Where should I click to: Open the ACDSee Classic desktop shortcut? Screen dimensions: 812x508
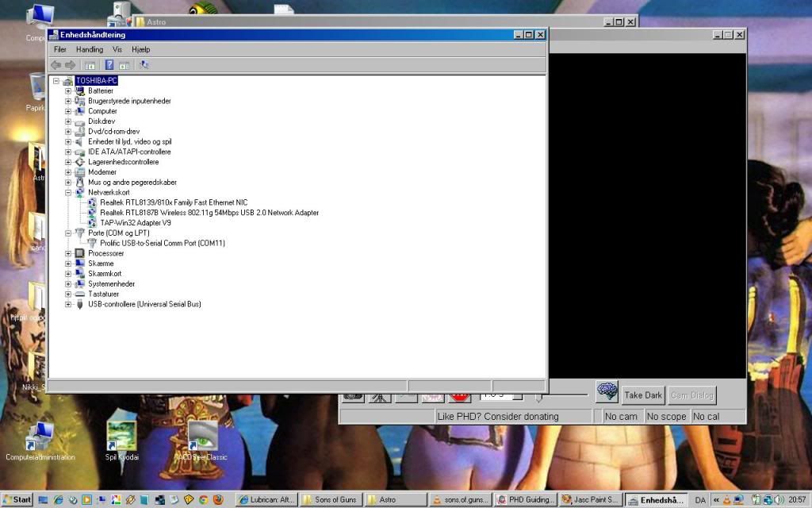point(201,441)
